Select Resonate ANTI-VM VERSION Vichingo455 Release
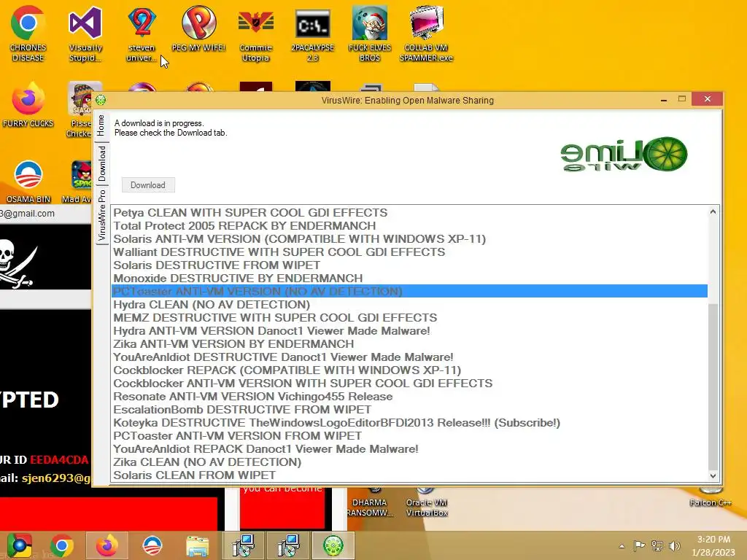The width and height of the screenshot is (747, 560). (x=409, y=397)
